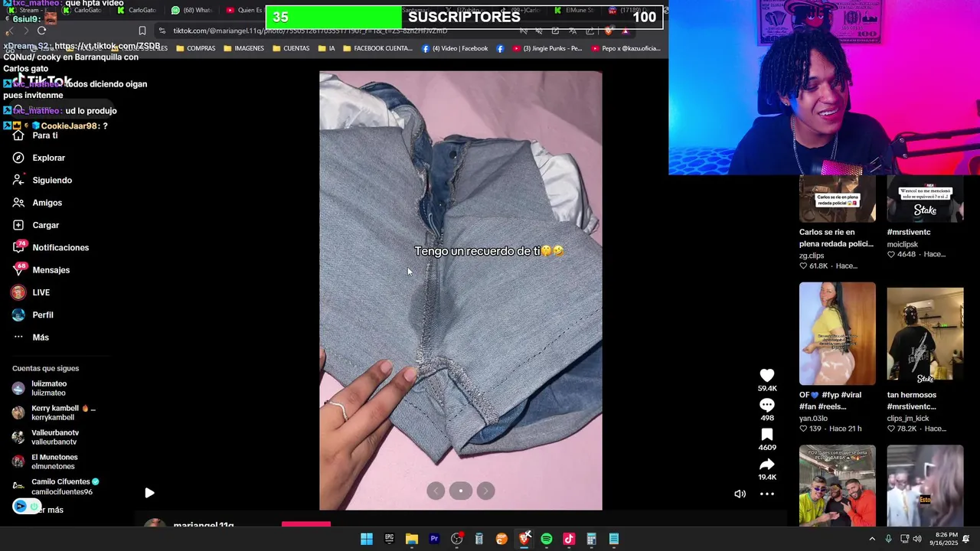This screenshot has height=551, width=980.
Task: Open the luiizmateo followed account
Action: click(x=40, y=388)
